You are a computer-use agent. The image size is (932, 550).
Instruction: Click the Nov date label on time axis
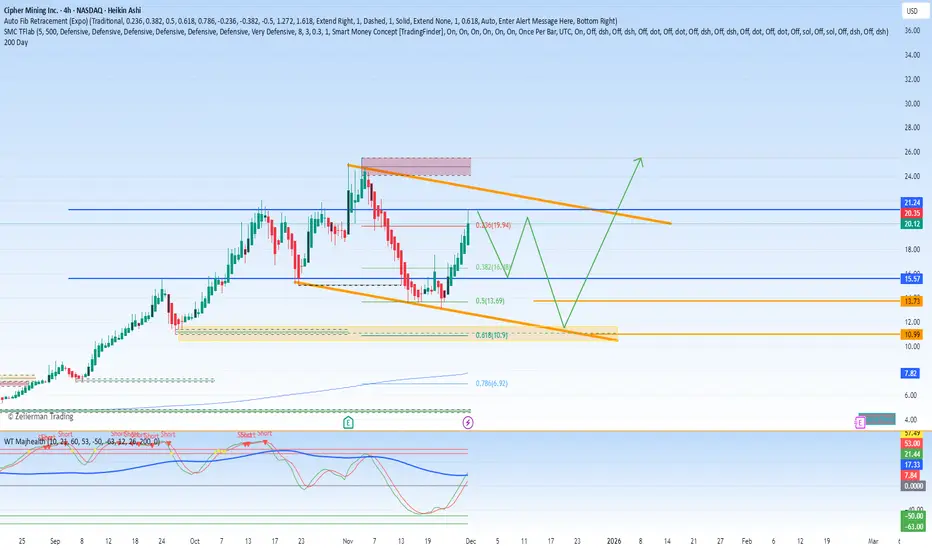tap(348, 541)
